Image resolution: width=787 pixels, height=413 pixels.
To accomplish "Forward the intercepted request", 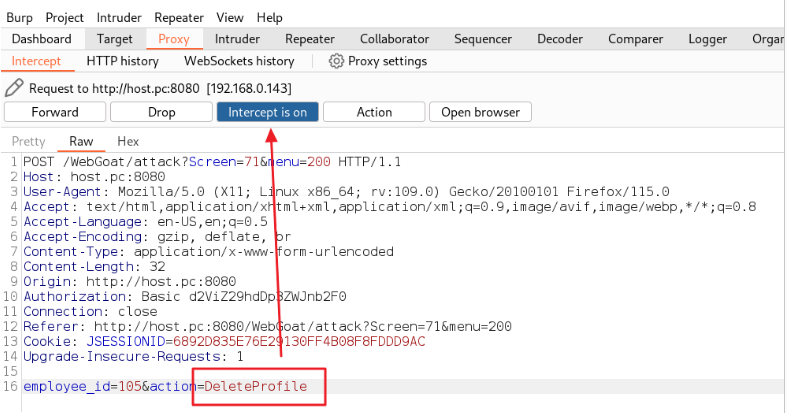I will (x=55, y=112).
